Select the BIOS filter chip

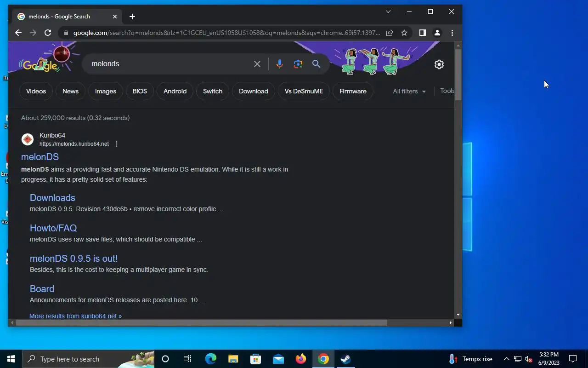click(140, 91)
